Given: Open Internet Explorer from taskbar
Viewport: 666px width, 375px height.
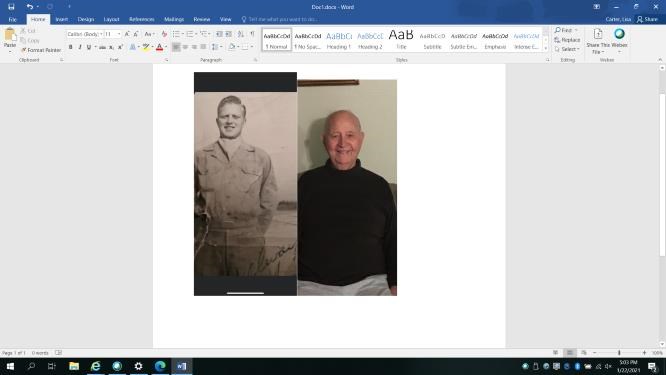Looking at the screenshot, I should pyautogui.click(x=96, y=366).
